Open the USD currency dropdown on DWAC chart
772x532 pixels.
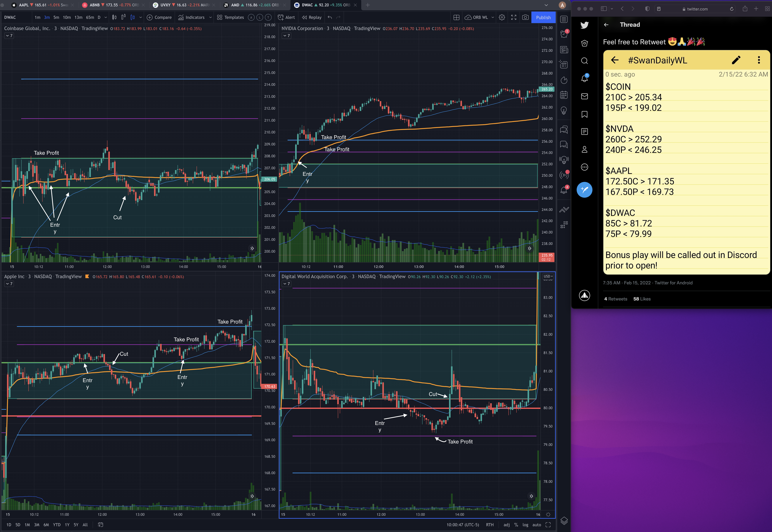pyautogui.click(x=548, y=276)
